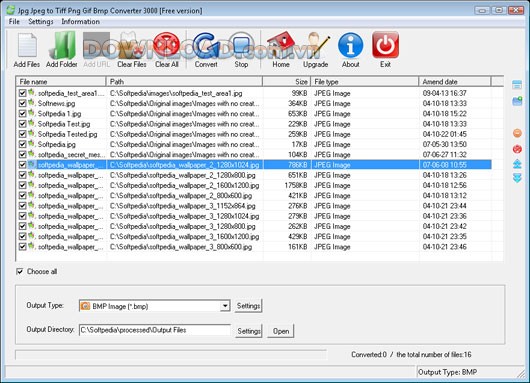Viewport: 530px width, 383px height.
Task: Open the Output Type dropdown arrow
Action: tap(225, 306)
